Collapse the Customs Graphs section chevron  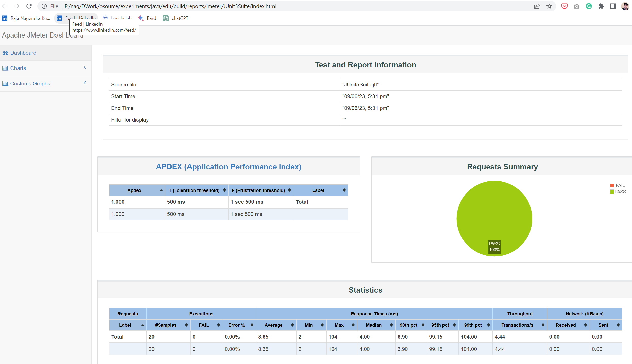coord(85,83)
